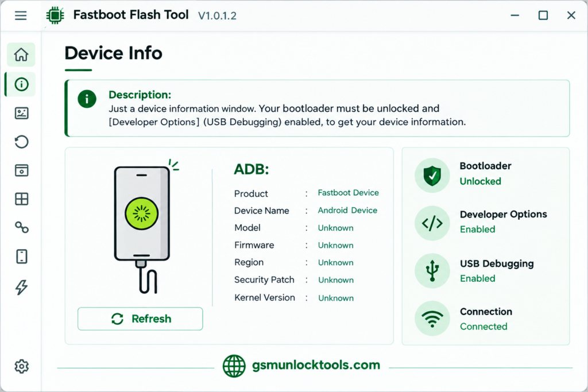588x392 pixels.
Task: Open the four-square grid sidebar icon
Action: point(21,199)
